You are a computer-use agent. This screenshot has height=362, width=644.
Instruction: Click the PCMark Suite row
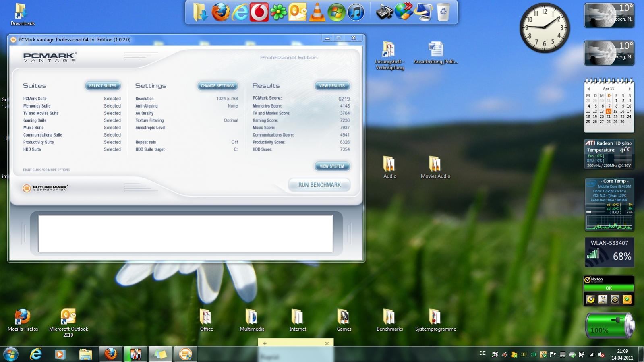click(72, 99)
